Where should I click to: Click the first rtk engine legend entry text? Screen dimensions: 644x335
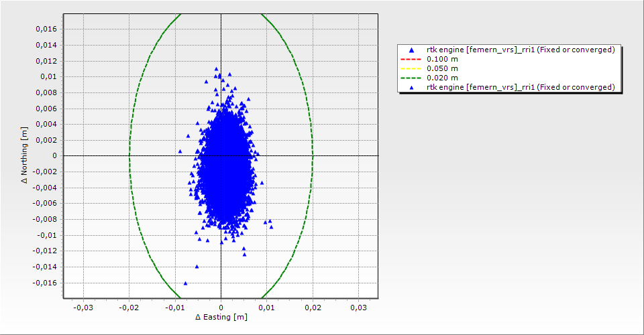point(521,50)
